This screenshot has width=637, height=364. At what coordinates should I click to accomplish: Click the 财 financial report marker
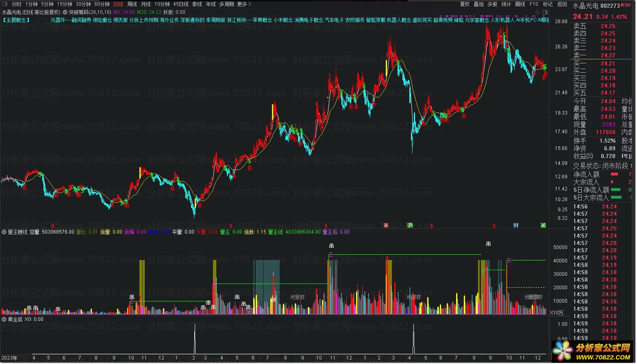[516, 225]
